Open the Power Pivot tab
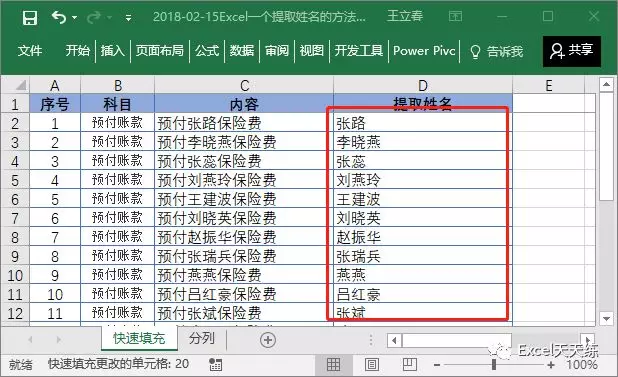 [x=424, y=51]
